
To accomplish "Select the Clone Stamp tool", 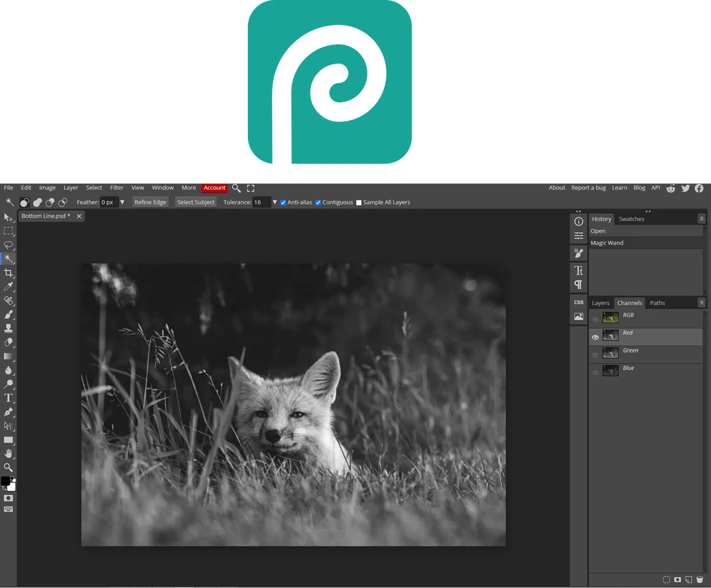I will click(9, 328).
